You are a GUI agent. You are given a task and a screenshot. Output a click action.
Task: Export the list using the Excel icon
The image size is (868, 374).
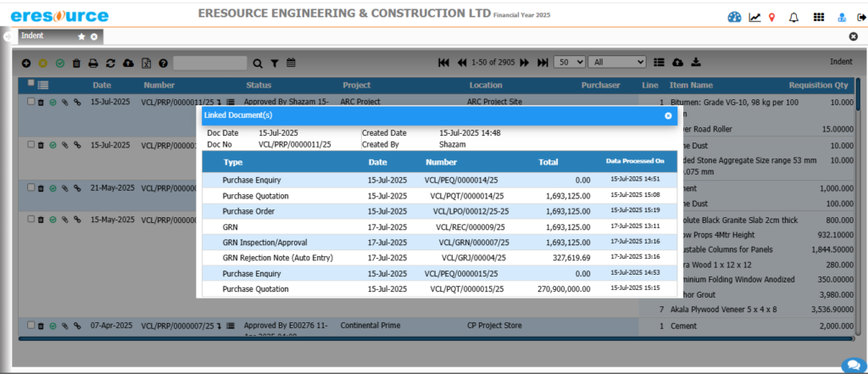pos(146,63)
